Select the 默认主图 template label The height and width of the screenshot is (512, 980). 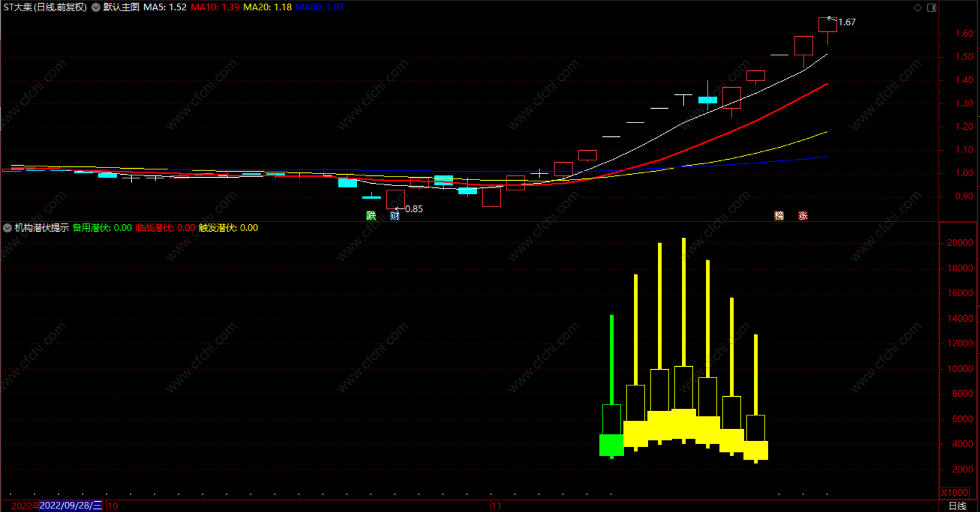coord(121,7)
